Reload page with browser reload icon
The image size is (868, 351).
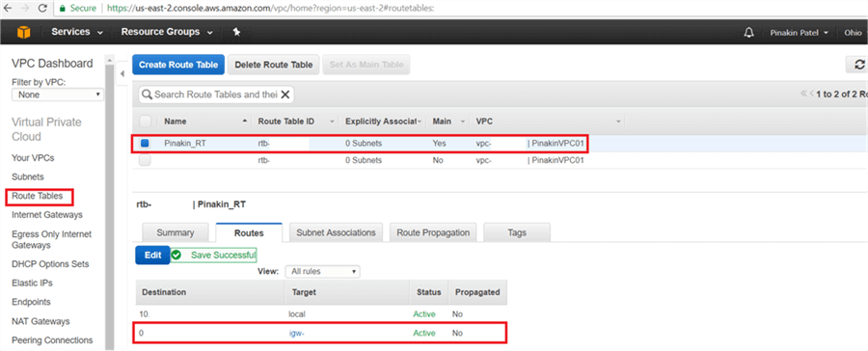[42, 9]
